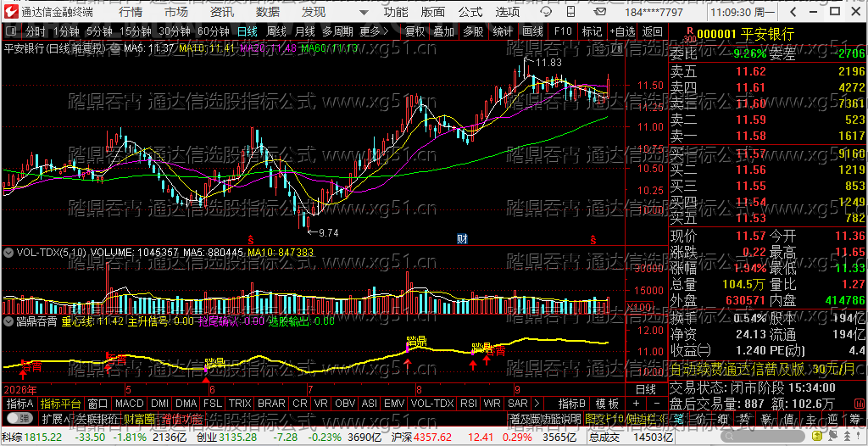
Task: Open the 市场 menu
Action: point(176,12)
